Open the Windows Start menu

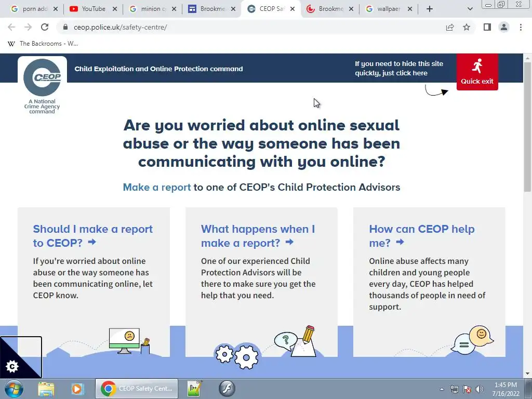click(14, 389)
